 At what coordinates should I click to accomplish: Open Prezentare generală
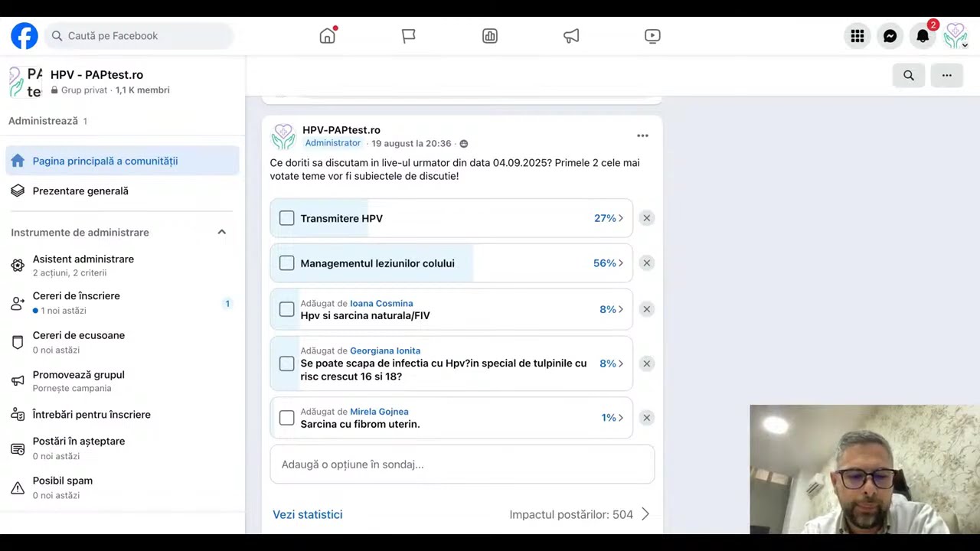(x=122, y=191)
